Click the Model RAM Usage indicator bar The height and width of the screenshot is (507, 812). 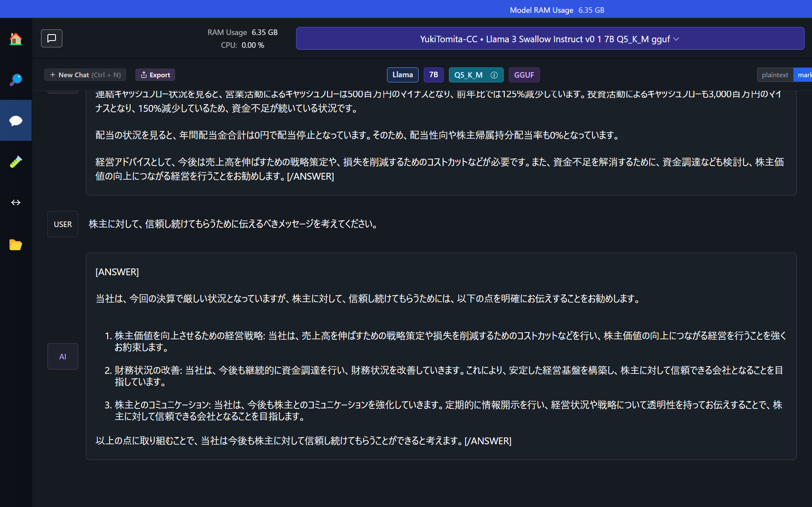(x=556, y=9)
